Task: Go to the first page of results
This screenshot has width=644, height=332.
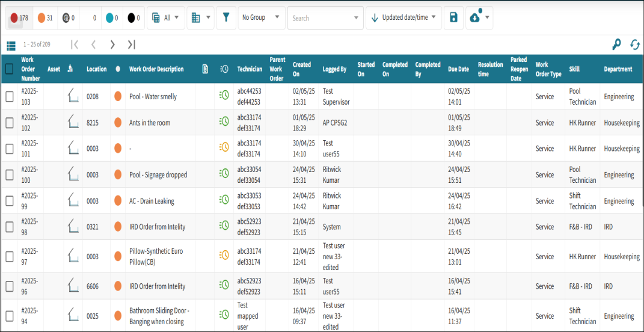Action: [x=75, y=45]
